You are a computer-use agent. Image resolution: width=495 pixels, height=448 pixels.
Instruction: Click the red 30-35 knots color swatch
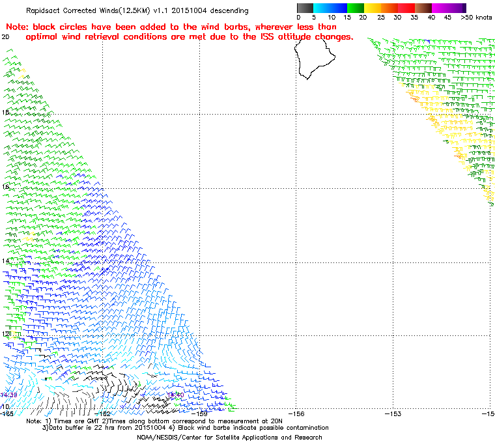click(x=406, y=8)
